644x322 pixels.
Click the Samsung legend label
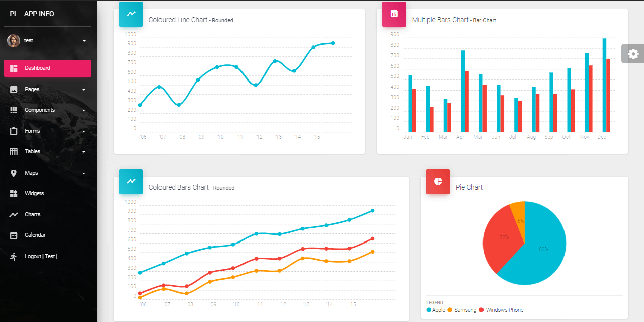pos(465,310)
